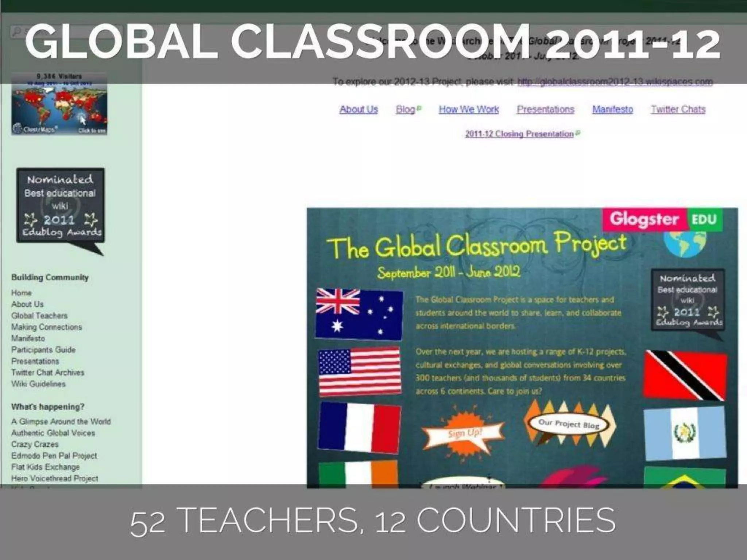Go to the Presentations top link
This screenshot has width=747, height=560.
tap(545, 109)
